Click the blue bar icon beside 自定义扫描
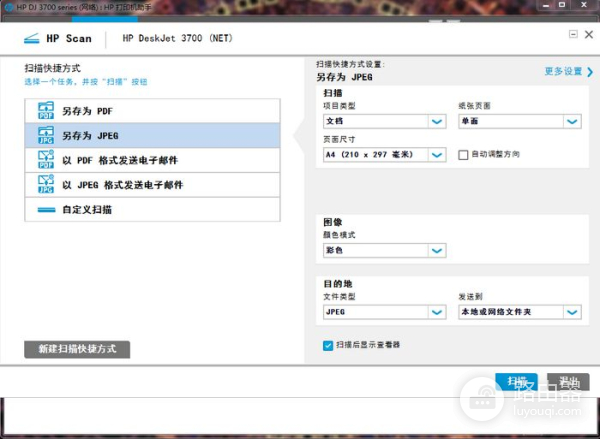This screenshot has height=439, width=600. [x=46, y=210]
